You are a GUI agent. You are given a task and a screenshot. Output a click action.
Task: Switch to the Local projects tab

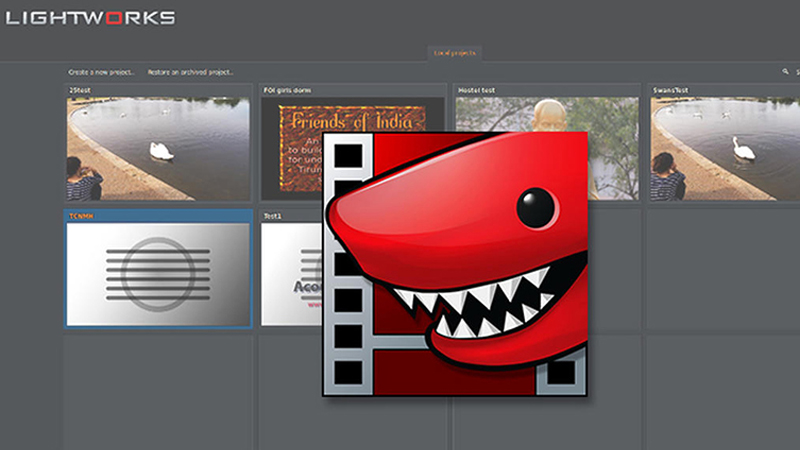coord(454,52)
